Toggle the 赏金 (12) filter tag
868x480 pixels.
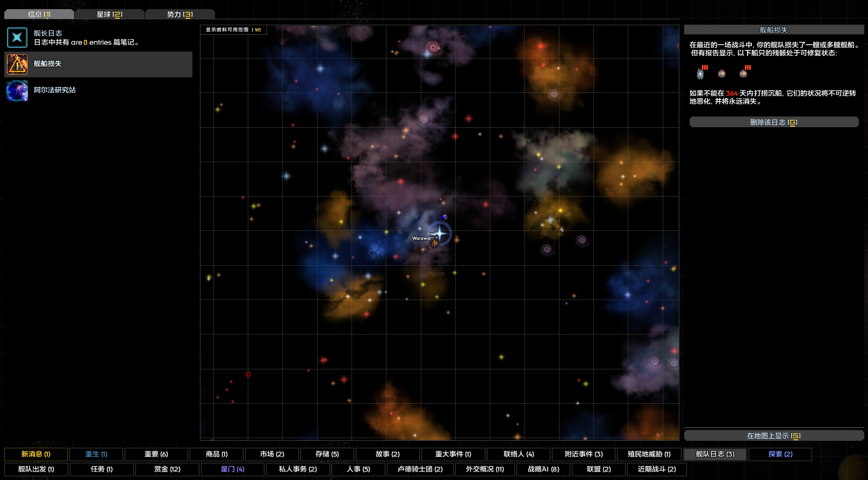point(167,469)
